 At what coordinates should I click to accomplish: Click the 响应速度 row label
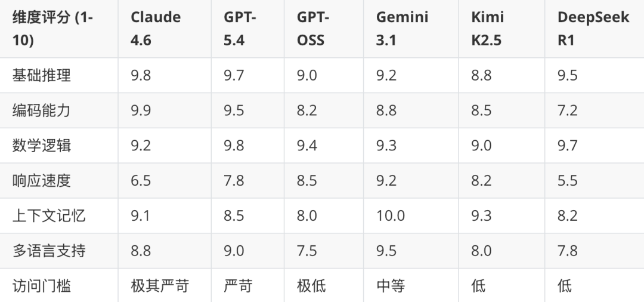pos(42,181)
